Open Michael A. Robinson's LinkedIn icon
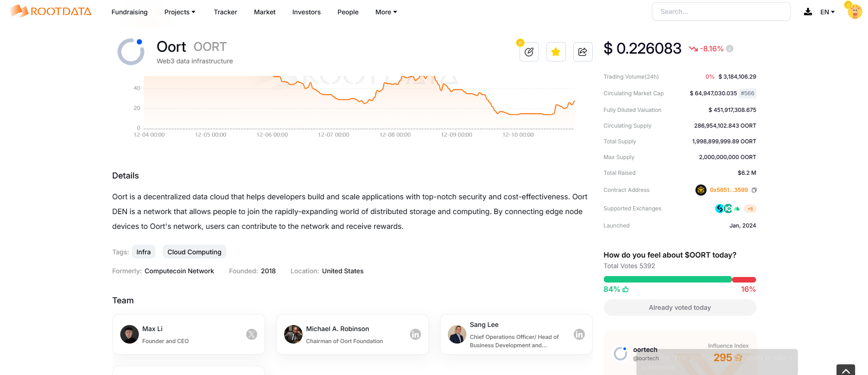The width and height of the screenshot is (868, 375). (415, 334)
